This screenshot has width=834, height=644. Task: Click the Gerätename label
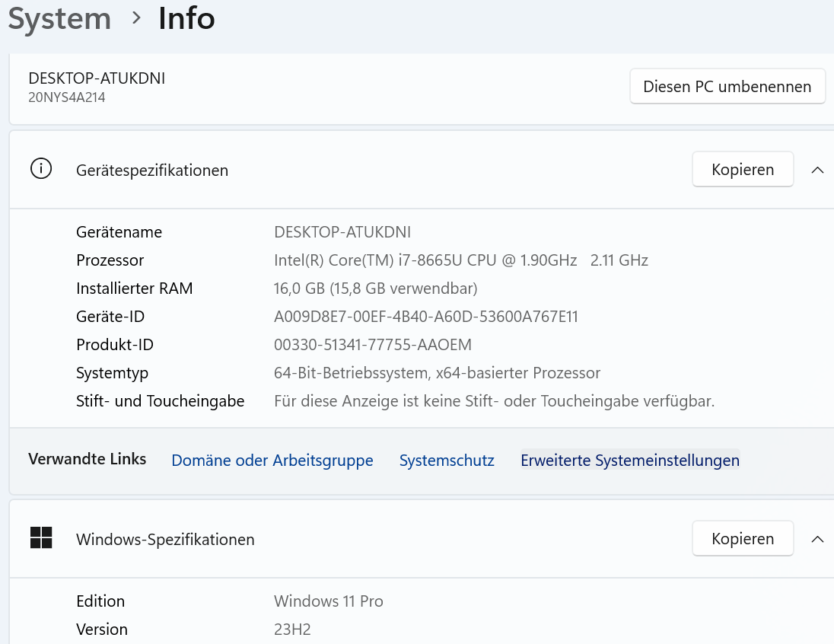coord(119,232)
